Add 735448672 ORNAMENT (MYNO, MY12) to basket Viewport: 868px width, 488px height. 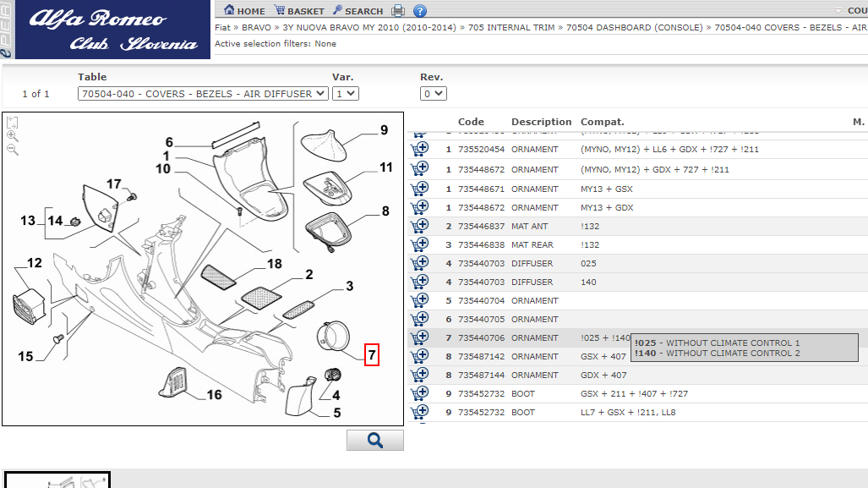click(x=419, y=168)
